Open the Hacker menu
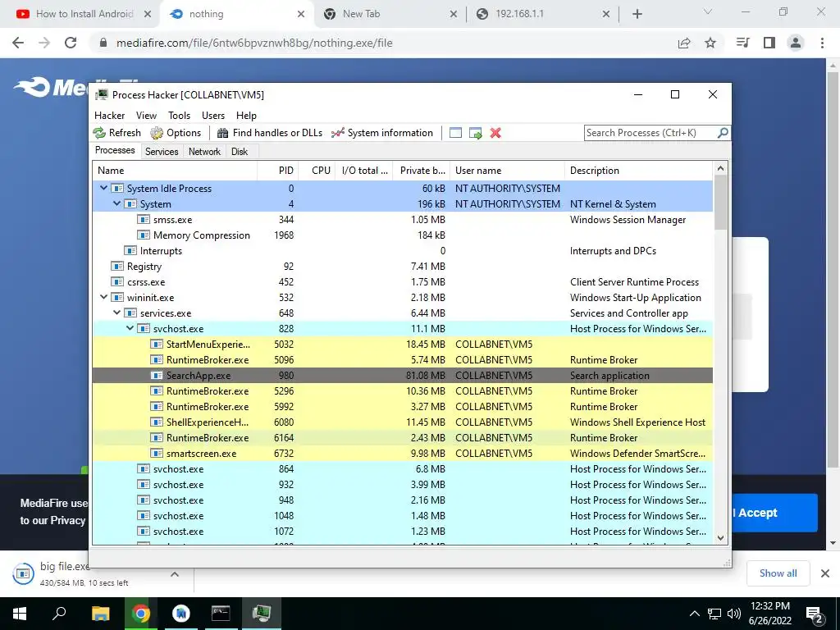The height and width of the screenshot is (630, 840). (x=109, y=115)
